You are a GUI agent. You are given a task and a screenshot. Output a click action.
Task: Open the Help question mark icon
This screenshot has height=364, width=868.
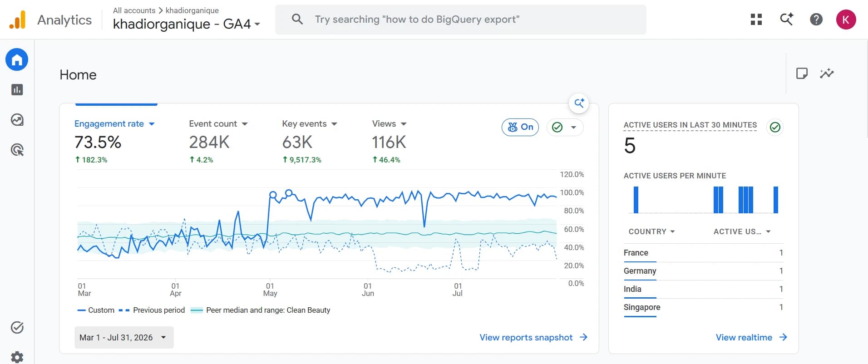click(x=816, y=20)
